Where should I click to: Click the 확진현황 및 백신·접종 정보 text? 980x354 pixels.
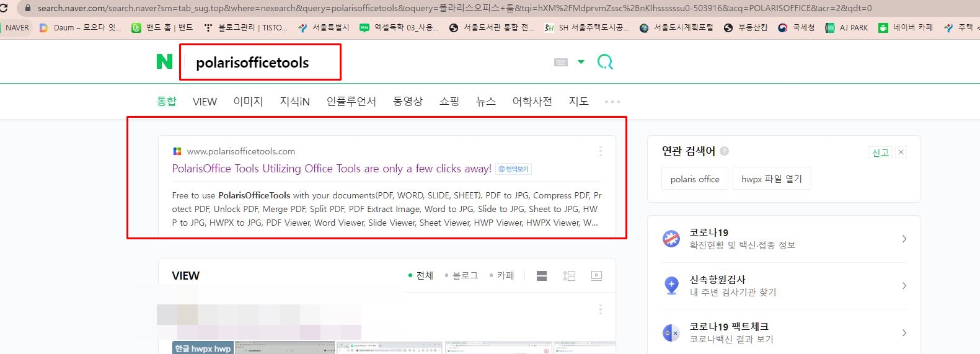click(x=742, y=246)
